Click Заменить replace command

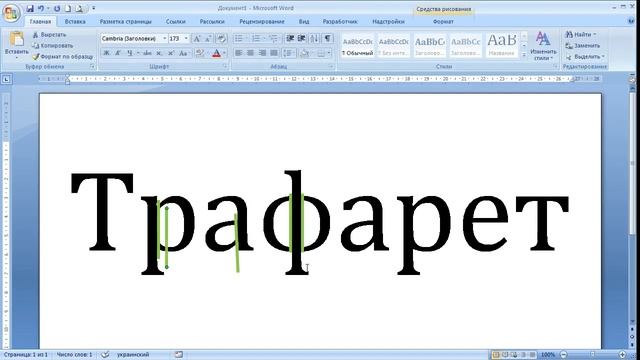tap(583, 46)
